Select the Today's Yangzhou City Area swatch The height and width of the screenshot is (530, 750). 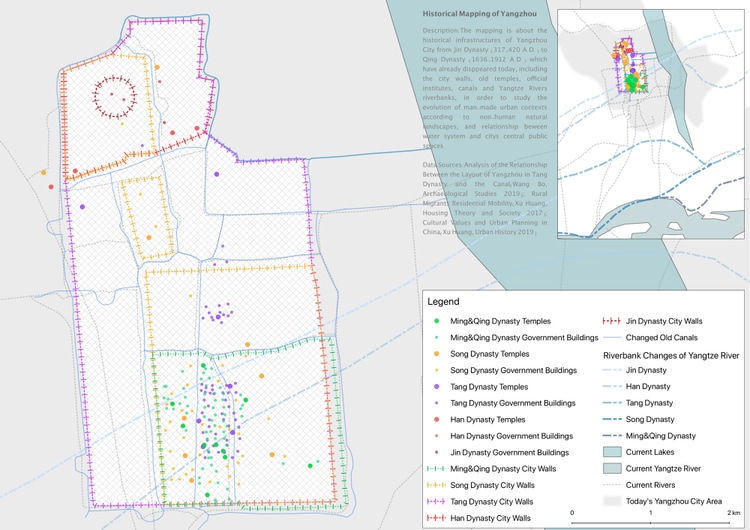click(611, 501)
